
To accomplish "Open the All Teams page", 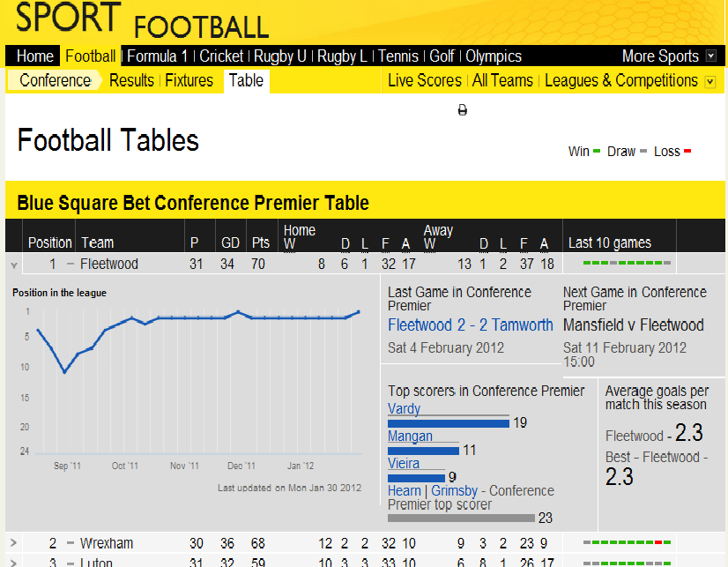I will 502,81.
